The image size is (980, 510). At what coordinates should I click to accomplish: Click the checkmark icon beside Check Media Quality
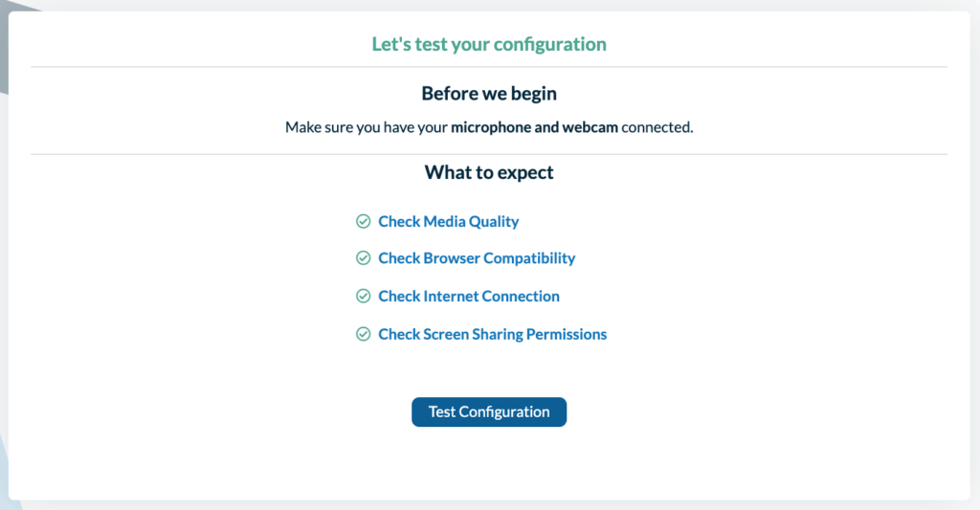[x=364, y=222]
